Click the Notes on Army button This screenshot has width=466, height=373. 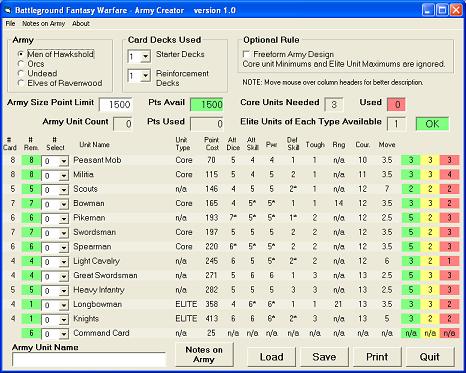point(204,354)
